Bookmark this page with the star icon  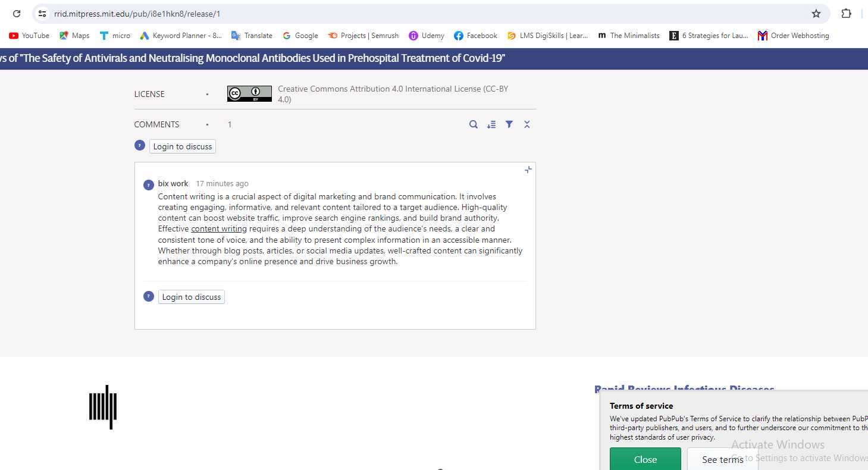tap(816, 14)
